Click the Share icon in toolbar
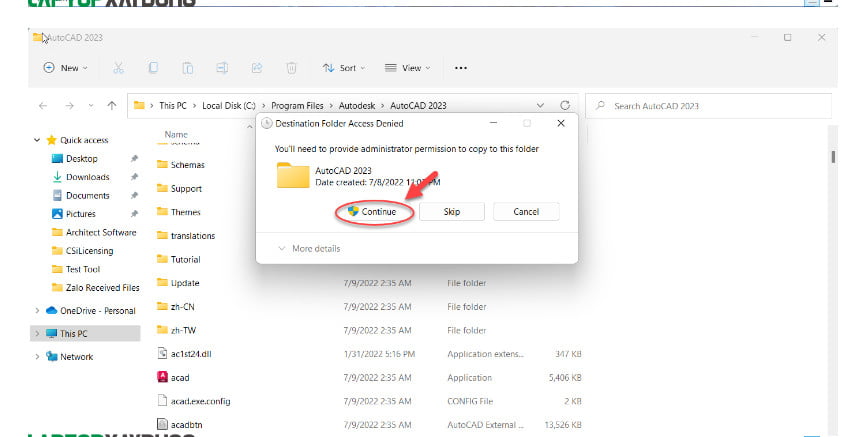This screenshot has height=437, width=842. (x=257, y=68)
